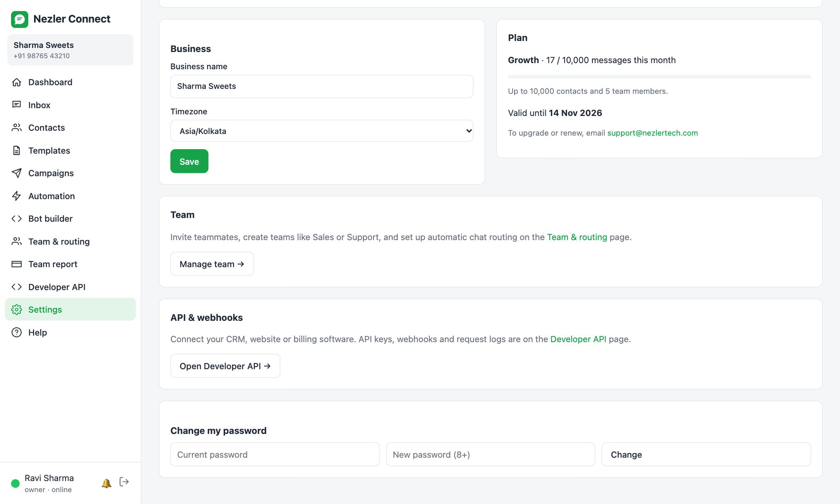Focus the Current password field
This screenshot has height=504, width=840.
tap(275, 454)
